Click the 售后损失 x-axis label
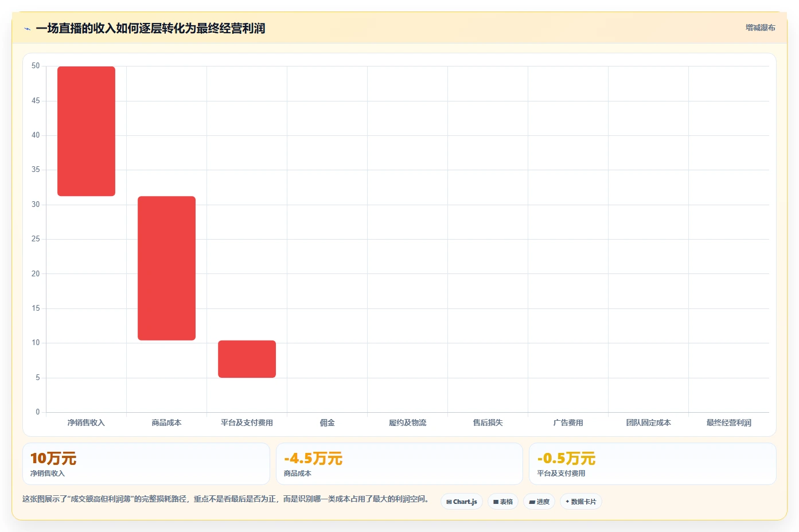This screenshot has height=532, width=799. coord(488,423)
